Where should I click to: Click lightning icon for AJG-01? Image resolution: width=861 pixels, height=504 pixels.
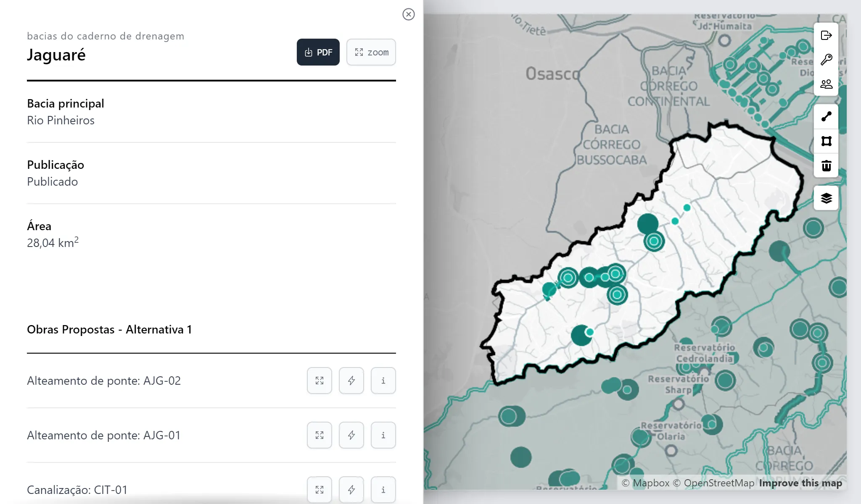tap(351, 435)
